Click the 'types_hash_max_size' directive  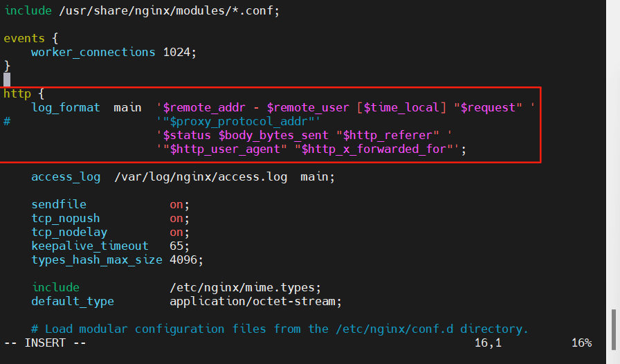tap(97, 260)
